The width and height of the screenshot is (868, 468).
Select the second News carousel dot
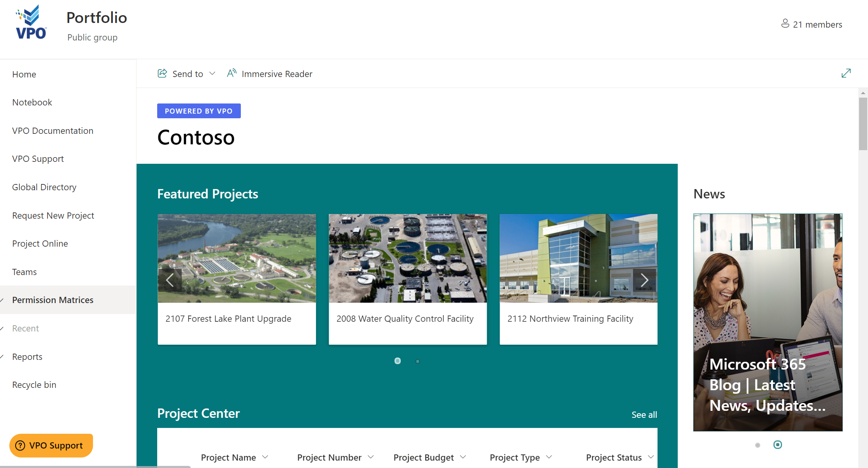click(778, 445)
